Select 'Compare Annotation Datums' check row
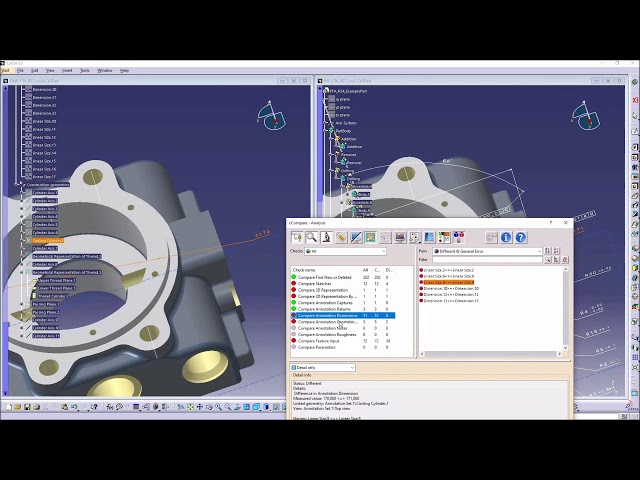Screen dimensions: 640x480 [x=343, y=309]
